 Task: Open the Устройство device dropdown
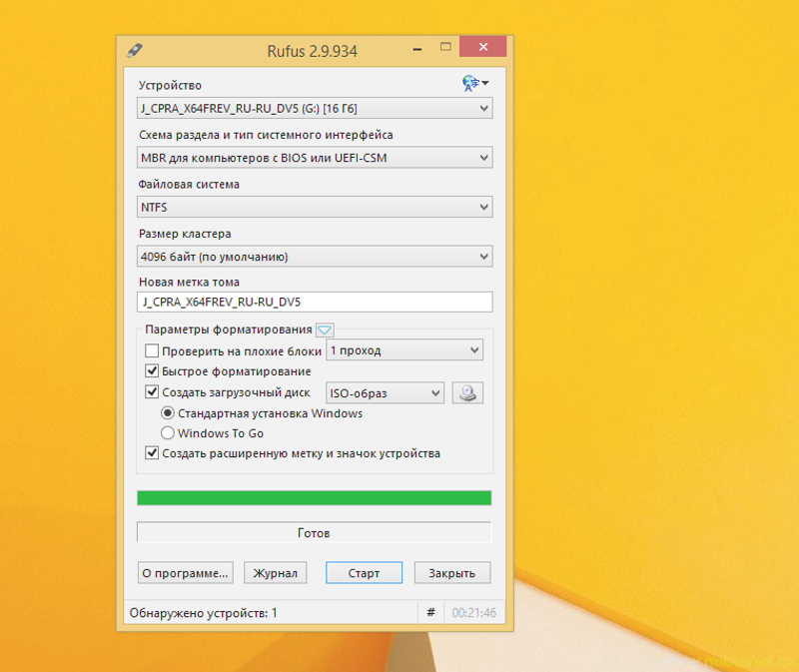(x=315, y=109)
